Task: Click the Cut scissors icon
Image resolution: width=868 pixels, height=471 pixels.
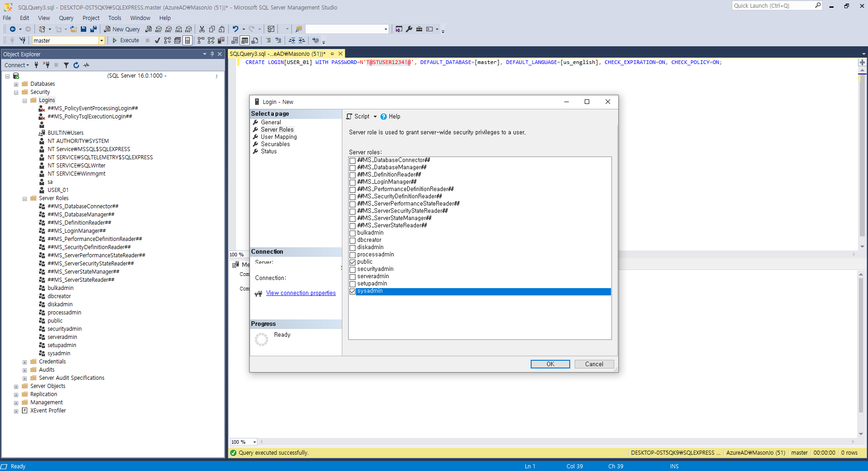Action: pos(202,29)
